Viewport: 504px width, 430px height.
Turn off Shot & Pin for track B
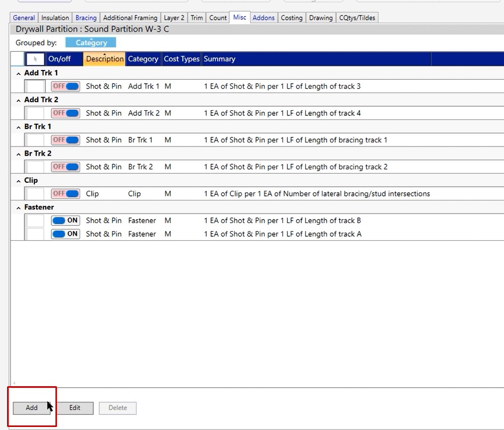66,220
